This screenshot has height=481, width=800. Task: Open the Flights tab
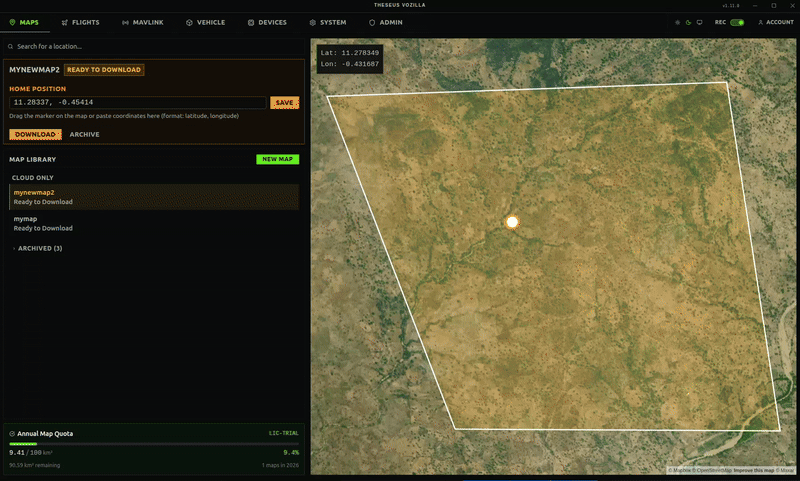[80, 22]
